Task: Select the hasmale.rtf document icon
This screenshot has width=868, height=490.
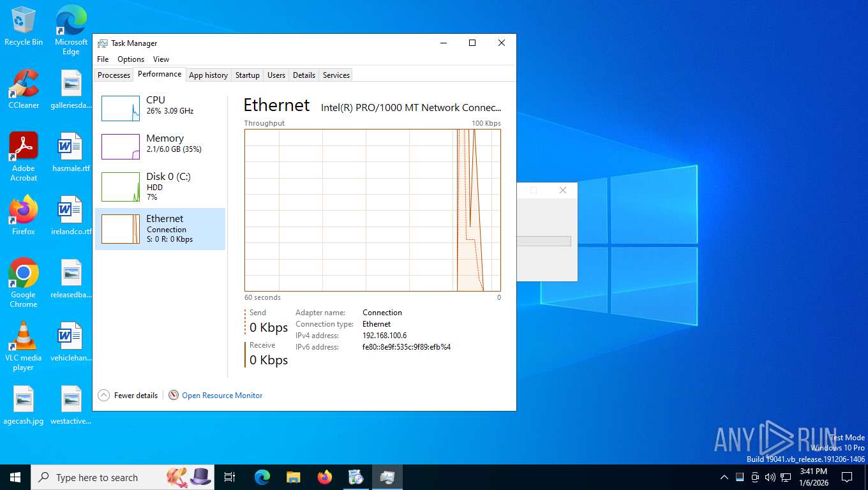Action: coord(71,152)
